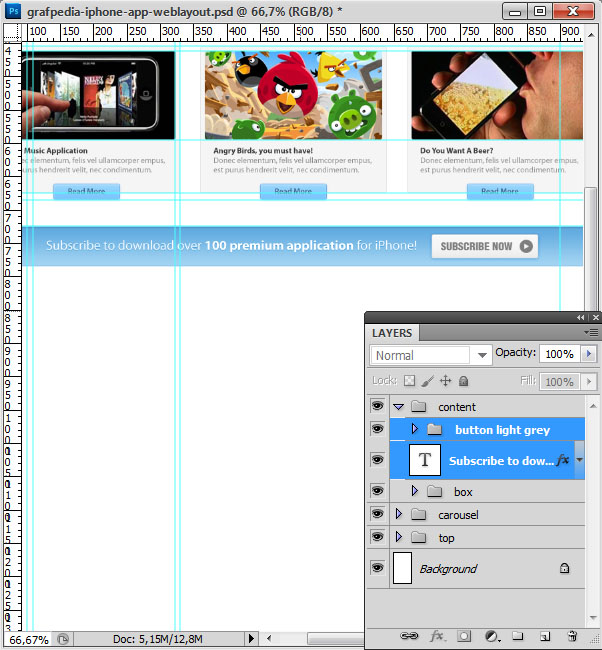Close the Layers panel
Image resolution: width=602 pixels, height=650 pixels.
(596, 317)
